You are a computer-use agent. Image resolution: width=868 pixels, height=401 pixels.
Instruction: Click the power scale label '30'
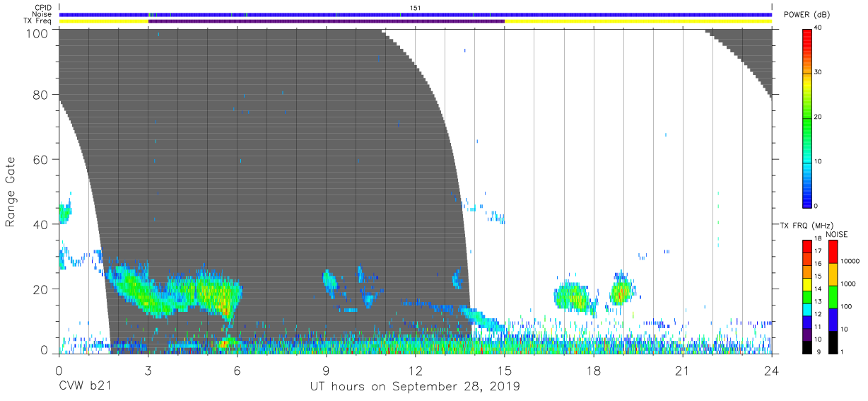point(818,73)
